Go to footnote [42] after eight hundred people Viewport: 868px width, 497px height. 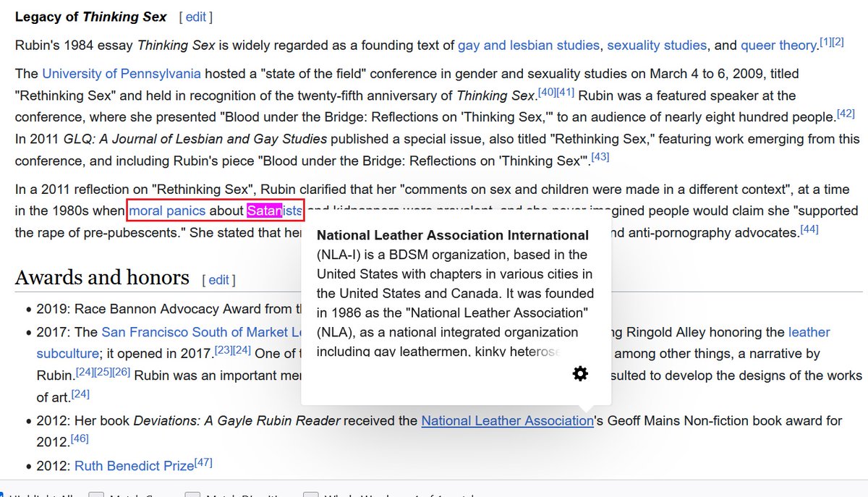[846, 114]
